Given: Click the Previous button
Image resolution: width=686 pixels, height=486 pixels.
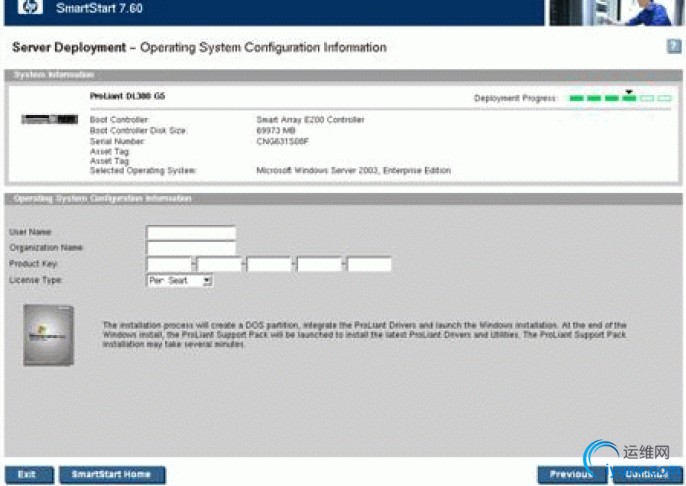Looking at the screenshot, I should 572,475.
